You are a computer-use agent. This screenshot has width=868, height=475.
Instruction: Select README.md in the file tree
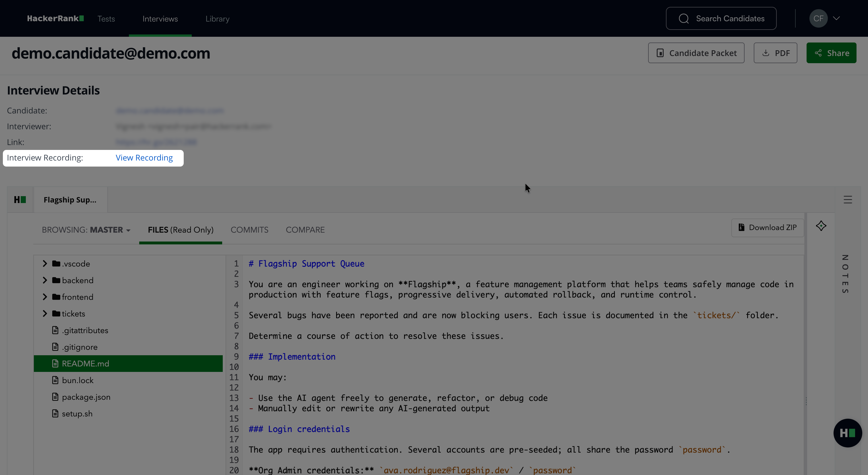point(128,363)
